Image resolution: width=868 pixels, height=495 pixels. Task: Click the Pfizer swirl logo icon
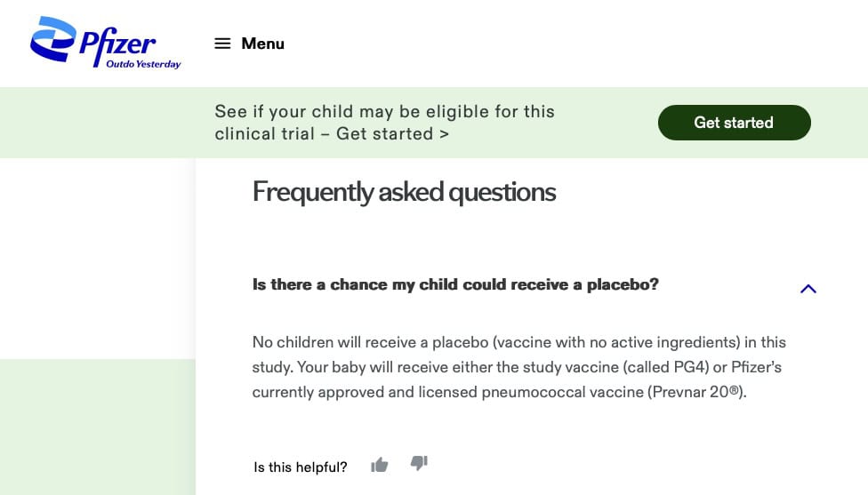click(53, 42)
